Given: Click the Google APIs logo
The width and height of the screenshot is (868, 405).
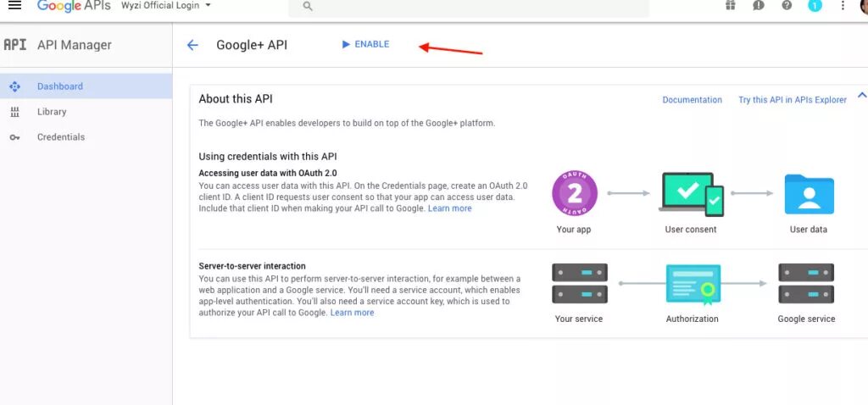Looking at the screenshot, I should coord(75,6).
